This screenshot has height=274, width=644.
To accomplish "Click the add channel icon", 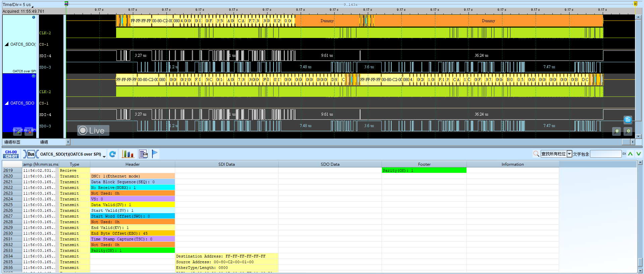I will pos(17,131).
